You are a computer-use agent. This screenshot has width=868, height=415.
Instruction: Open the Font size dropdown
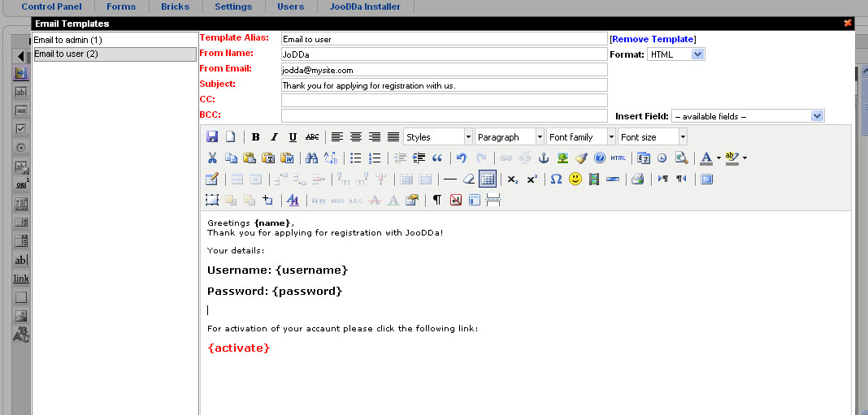coord(653,136)
